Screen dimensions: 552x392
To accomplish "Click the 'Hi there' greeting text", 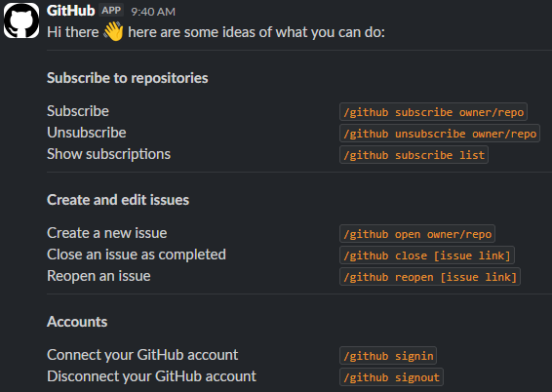I will 73,32.
